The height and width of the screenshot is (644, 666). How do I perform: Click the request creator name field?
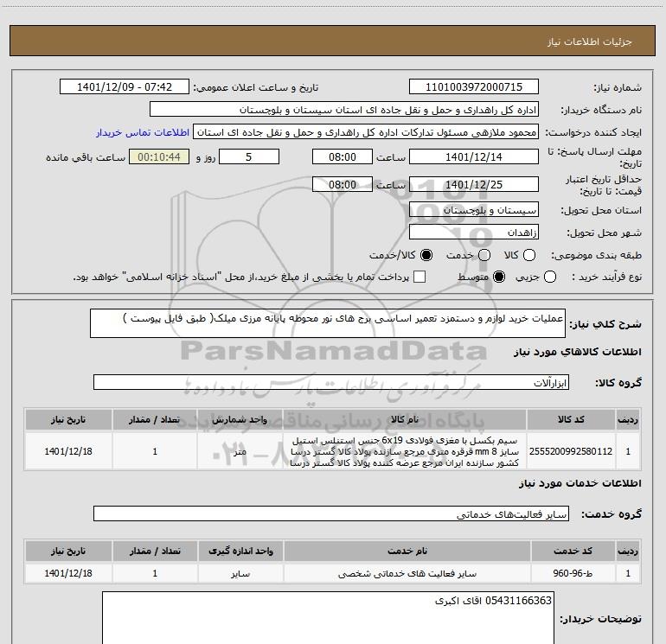point(366,132)
